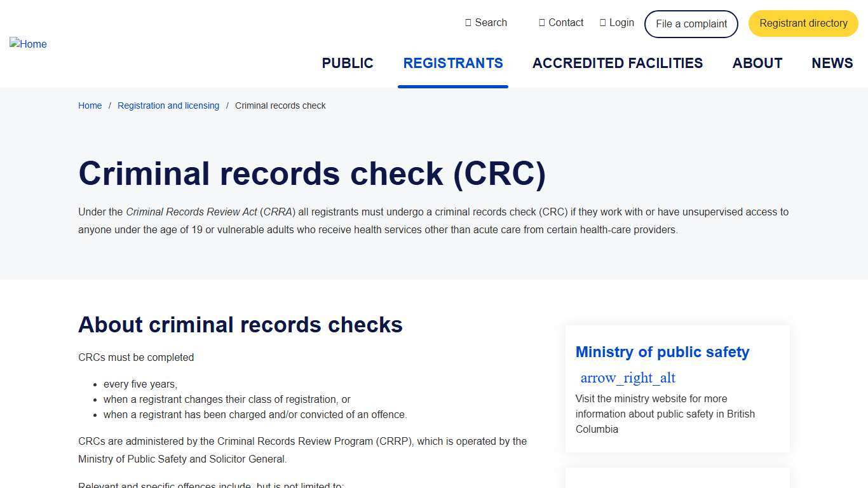The width and height of the screenshot is (868, 488).
Task: Open the ABOUT menu
Action: [x=757, y=63]
